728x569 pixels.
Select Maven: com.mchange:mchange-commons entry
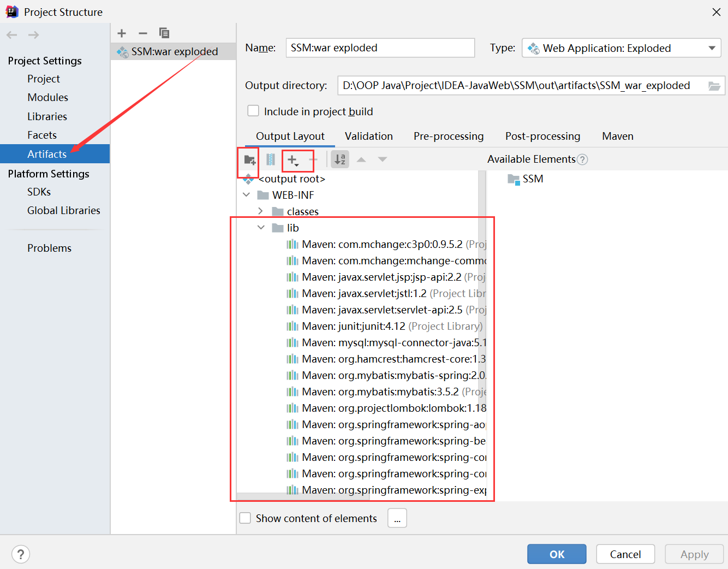coord(386,260)
